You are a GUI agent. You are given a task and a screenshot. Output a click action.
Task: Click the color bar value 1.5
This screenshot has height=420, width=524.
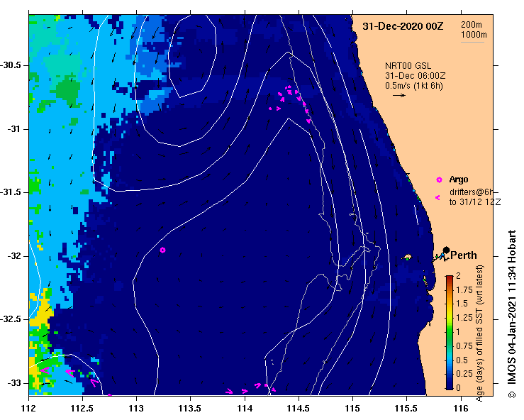(x=462, y=304)
